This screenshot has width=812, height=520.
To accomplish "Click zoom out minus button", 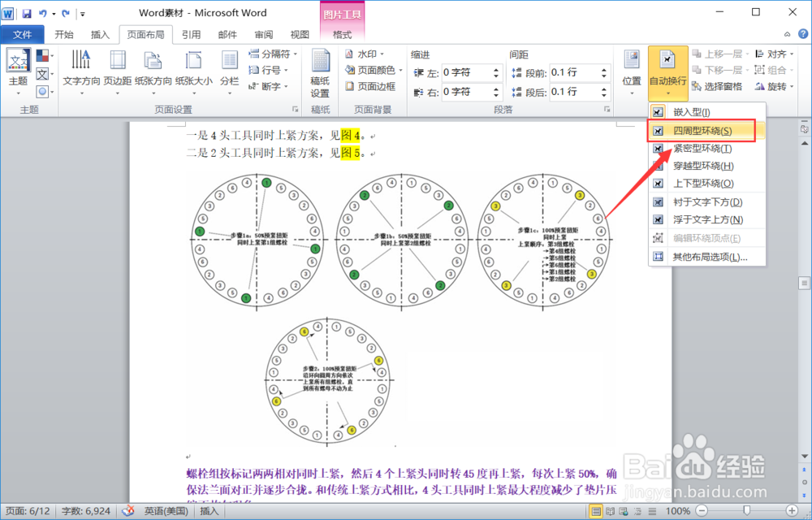I will point(701,511).
